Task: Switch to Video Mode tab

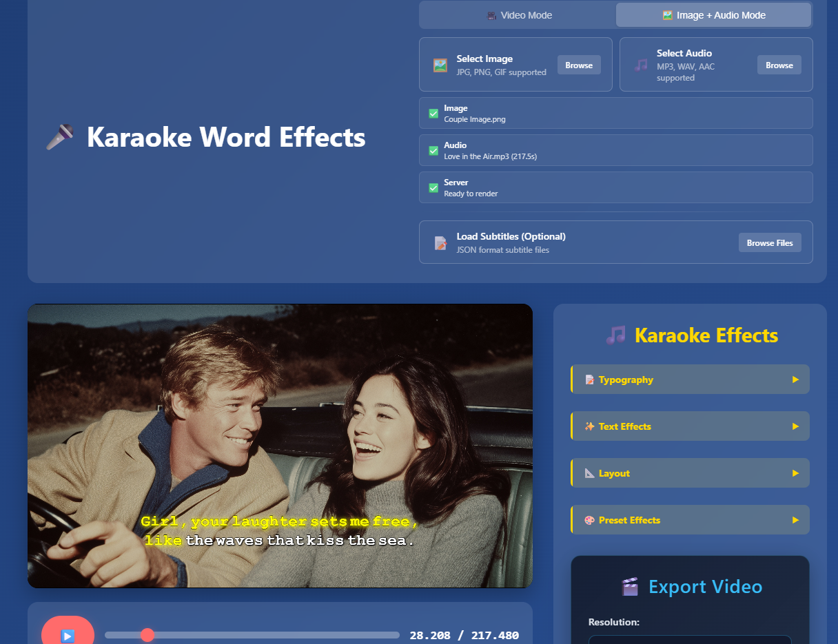Action: [518, 15]
